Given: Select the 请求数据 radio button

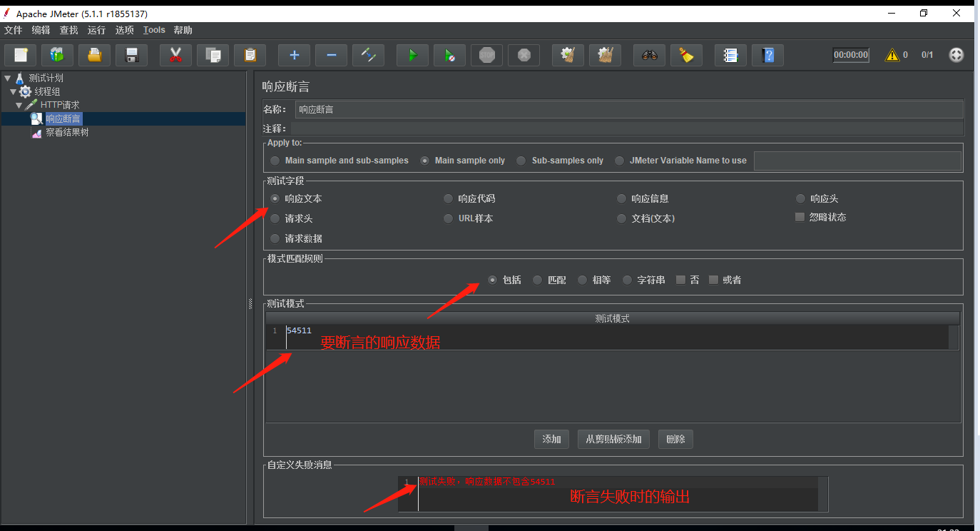Looking at the screenshot, I should 296,238.
